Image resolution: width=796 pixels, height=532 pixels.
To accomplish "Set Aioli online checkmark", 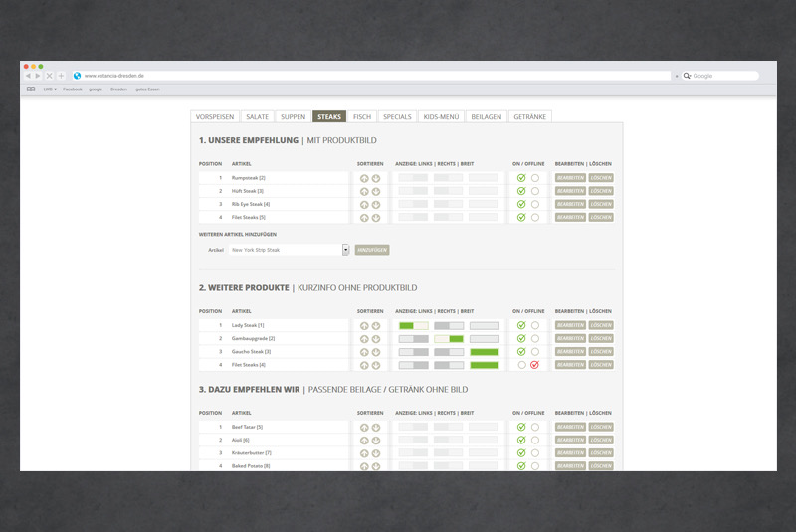I will point(521,441).
